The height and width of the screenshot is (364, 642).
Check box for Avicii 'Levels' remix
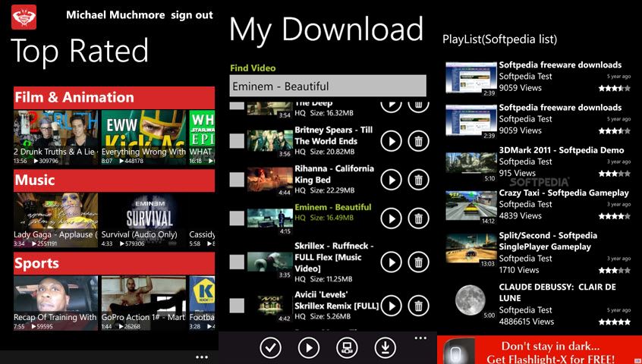coord(237,306)
